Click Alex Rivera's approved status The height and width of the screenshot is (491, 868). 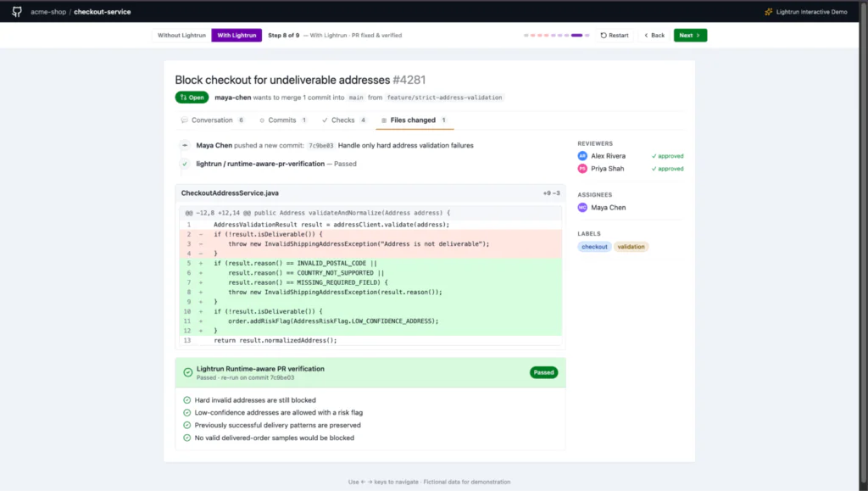pos(668,156)
